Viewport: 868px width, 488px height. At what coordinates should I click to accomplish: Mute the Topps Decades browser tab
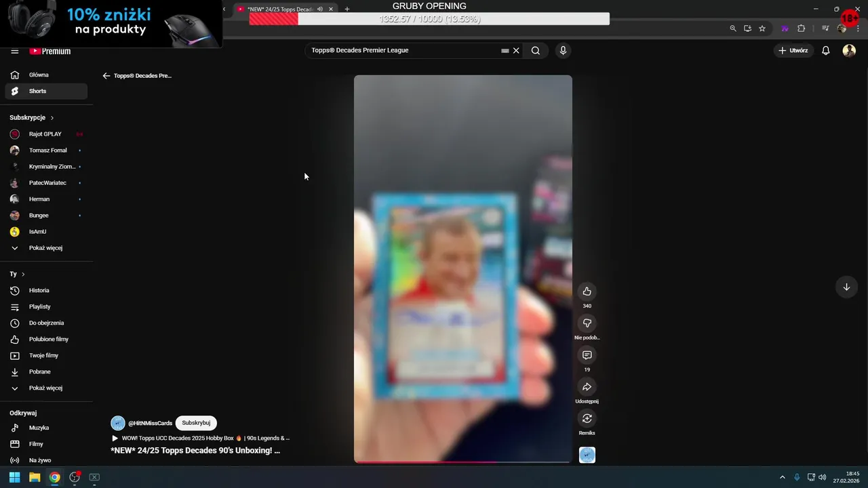coord(320,9)
